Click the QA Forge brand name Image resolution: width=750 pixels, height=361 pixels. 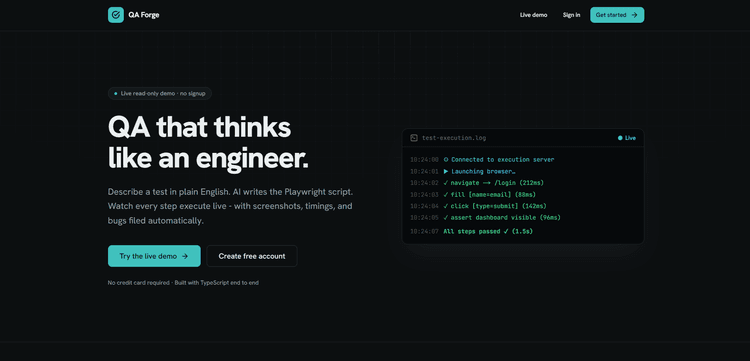pos(143,15)
